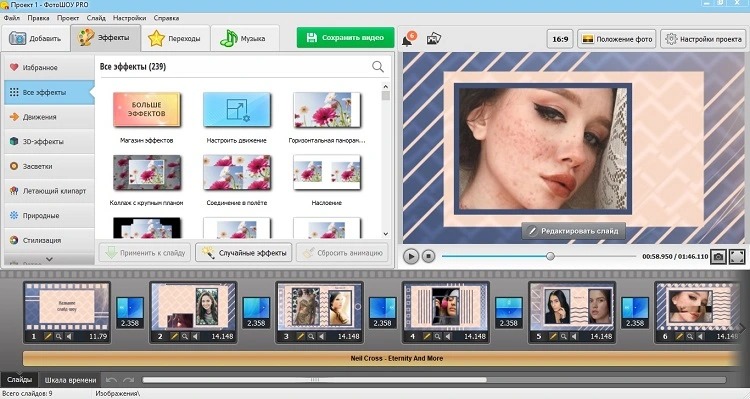
Task: Open the Настройки menu
Action: point(130,18)
